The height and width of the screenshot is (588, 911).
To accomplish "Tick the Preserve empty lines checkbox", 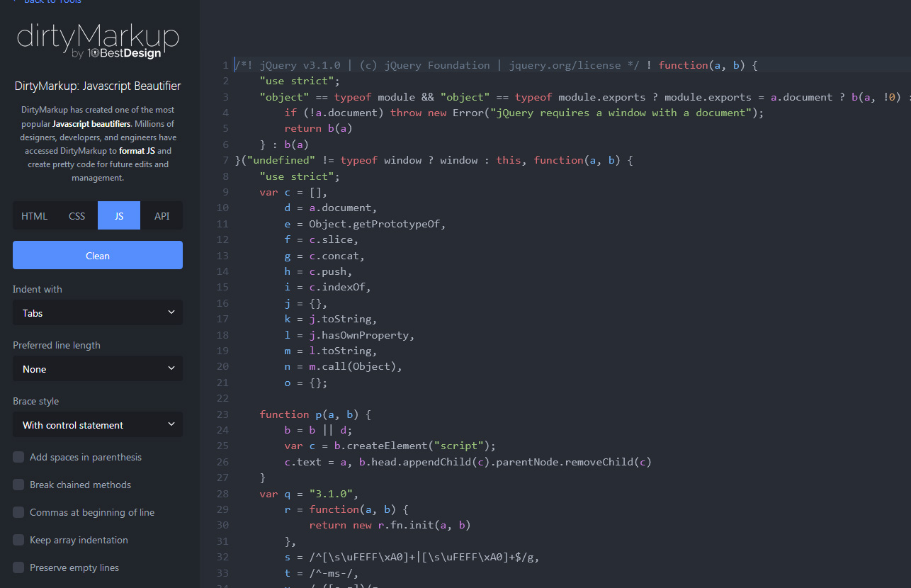I will point(18,567).
